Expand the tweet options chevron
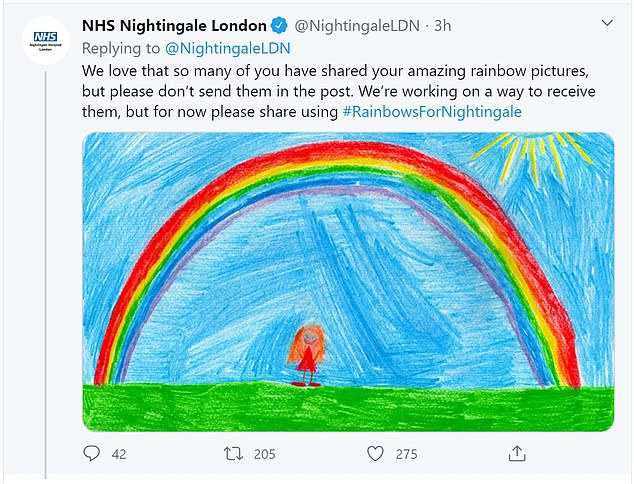 606,22
